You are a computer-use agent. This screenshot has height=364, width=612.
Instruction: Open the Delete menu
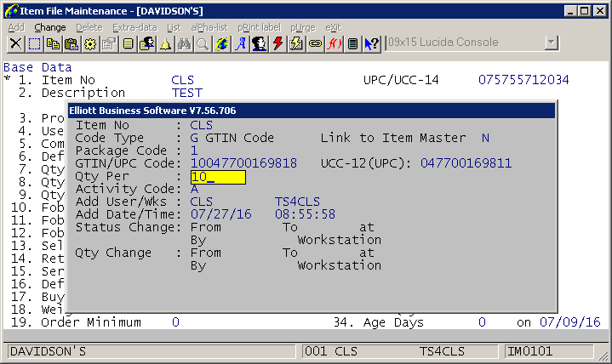89,28
